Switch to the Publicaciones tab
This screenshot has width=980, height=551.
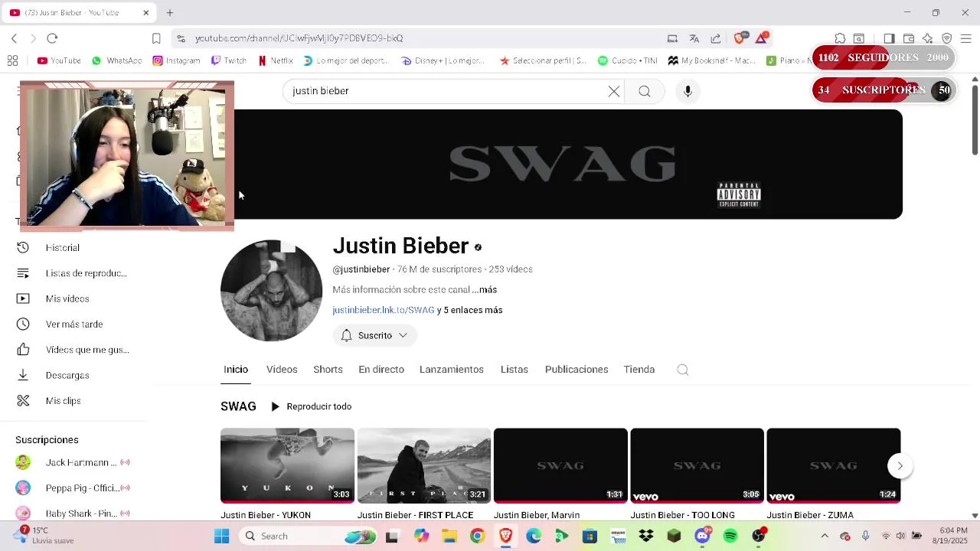point(577,370)
